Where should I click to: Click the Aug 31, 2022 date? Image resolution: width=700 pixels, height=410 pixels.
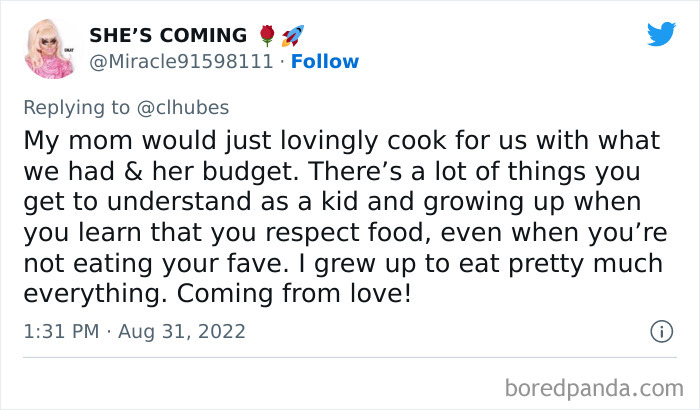183,330
